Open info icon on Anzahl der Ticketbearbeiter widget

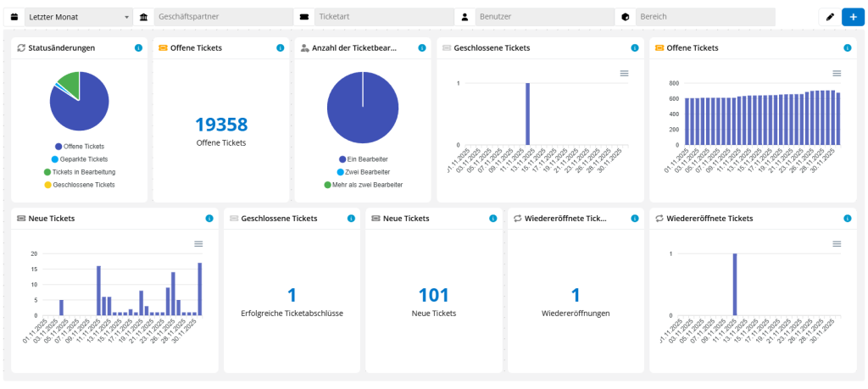coord(422,48)
